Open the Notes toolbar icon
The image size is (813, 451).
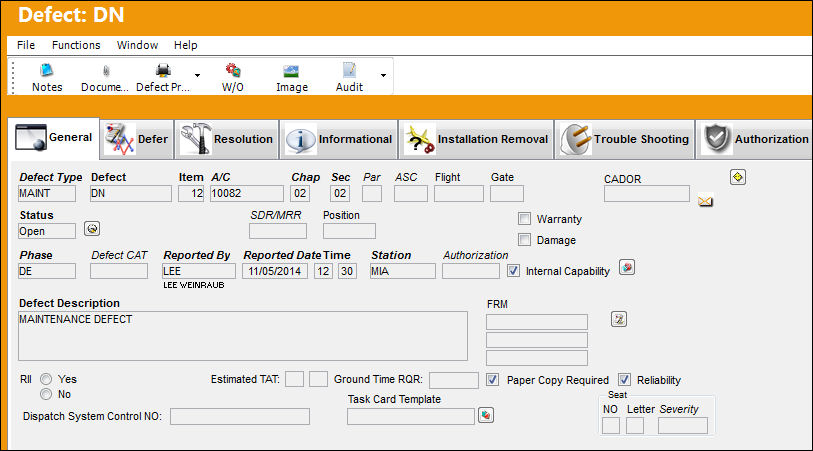click(47, 71)
